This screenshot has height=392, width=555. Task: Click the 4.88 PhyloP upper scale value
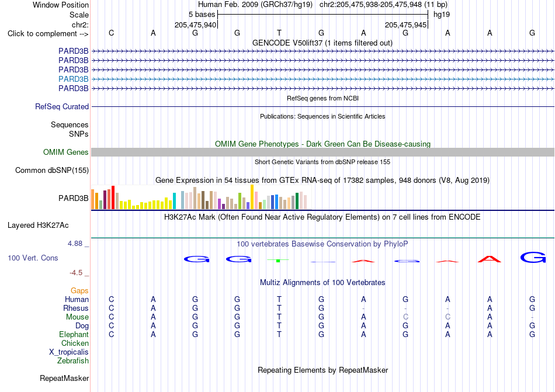(x=75, y=244)
